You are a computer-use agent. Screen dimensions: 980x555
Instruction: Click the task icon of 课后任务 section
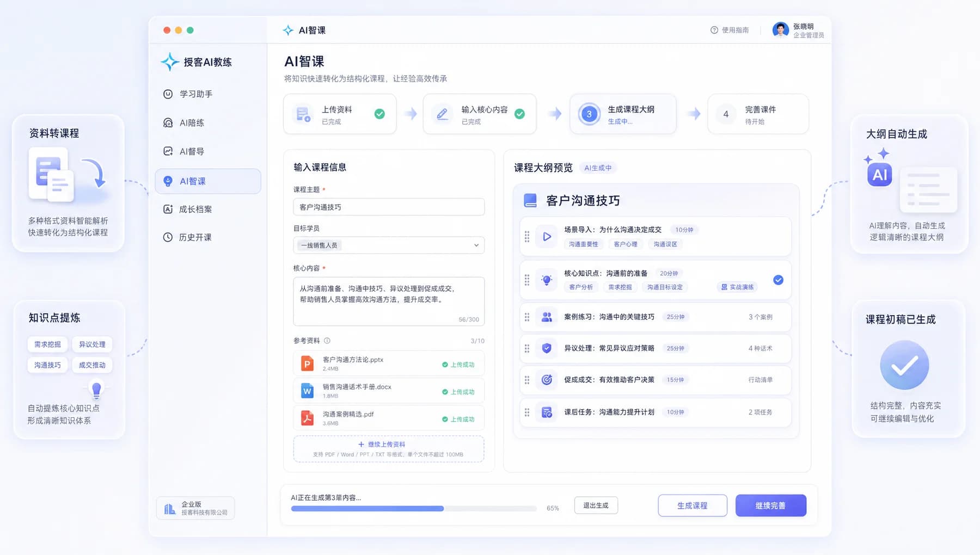547,412
